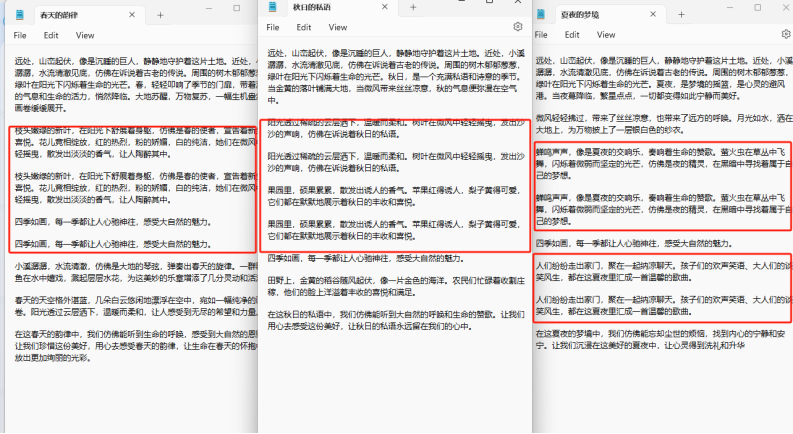Open View menu in 夏夜的梦境 window
Image resolution: width=793 pixels, height=434 pixels.
[606, 35]
